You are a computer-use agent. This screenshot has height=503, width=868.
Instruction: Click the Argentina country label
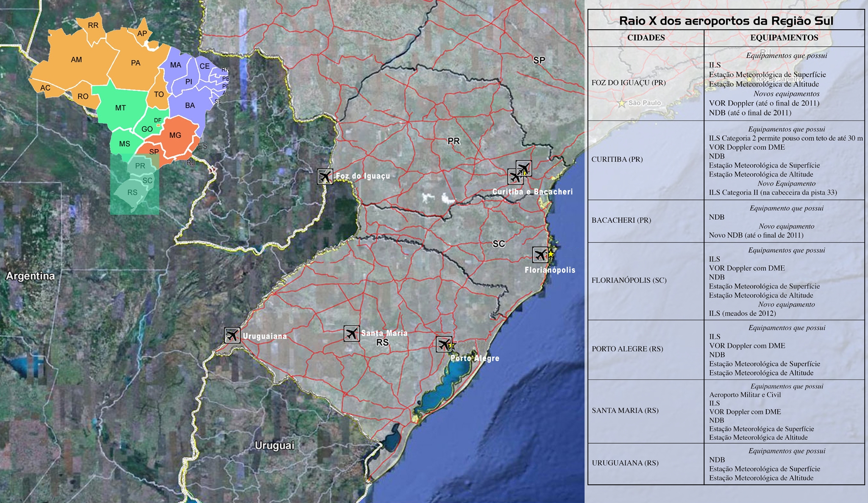(31, 276)
